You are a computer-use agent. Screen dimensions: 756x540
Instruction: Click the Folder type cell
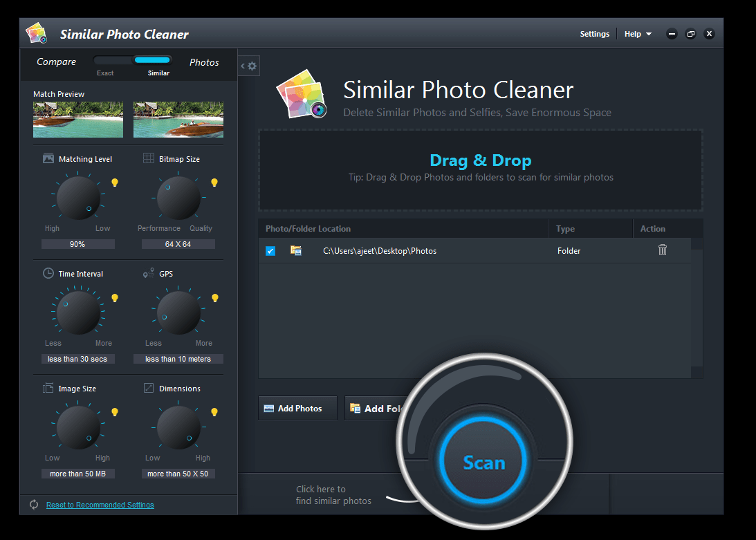tap(569, 251)
